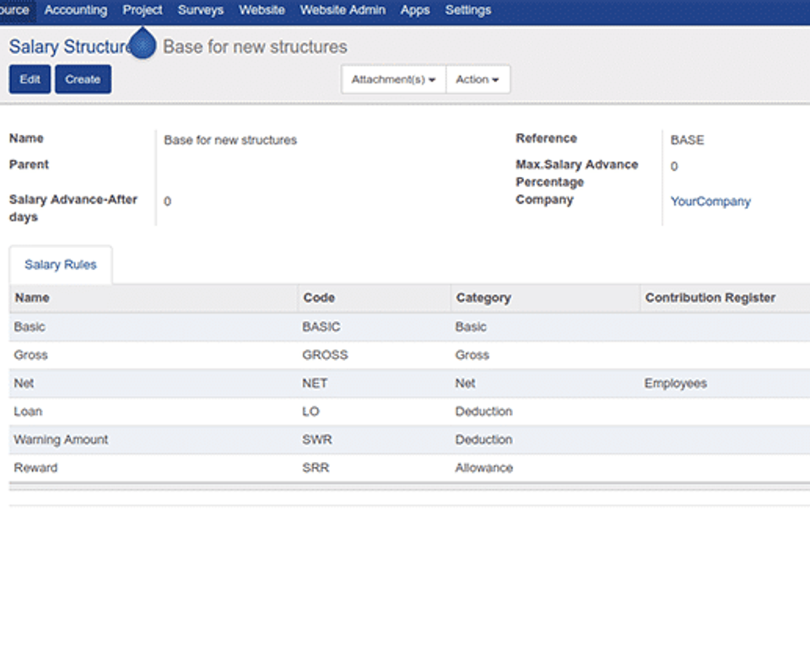Click the blue droplet tooltip icon
Viewport: 810px width, 672px height.
coord(143,46)
